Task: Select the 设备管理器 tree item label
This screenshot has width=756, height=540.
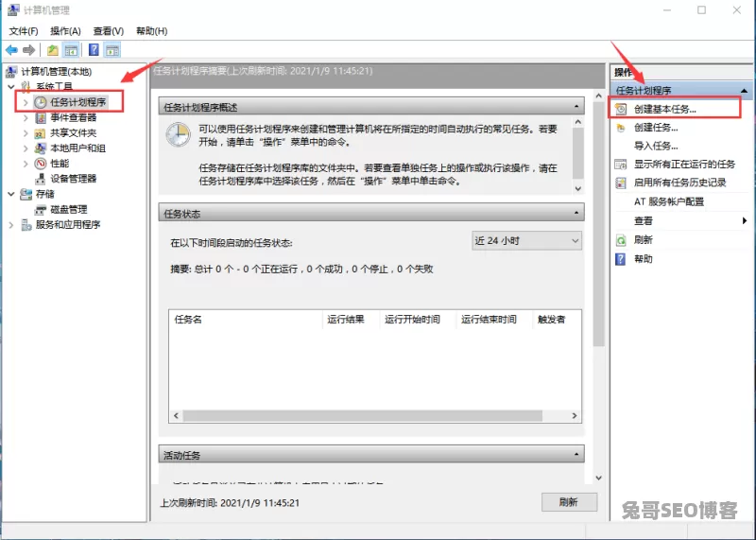Action: (x=74, y=179)
